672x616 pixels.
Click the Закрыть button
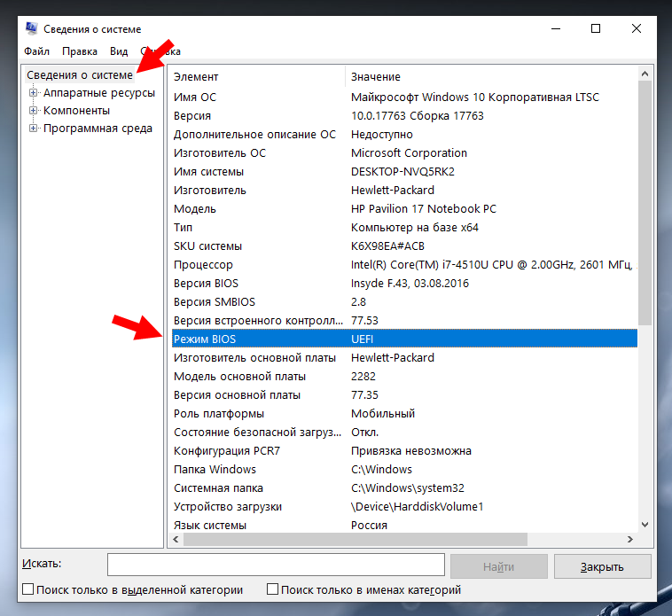click(602, 566)
